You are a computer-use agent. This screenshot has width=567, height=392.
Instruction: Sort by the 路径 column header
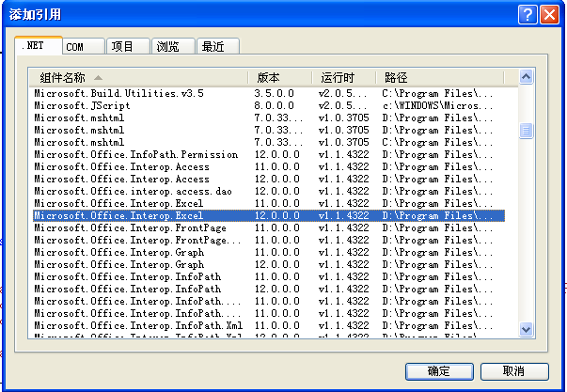[440, 78]
